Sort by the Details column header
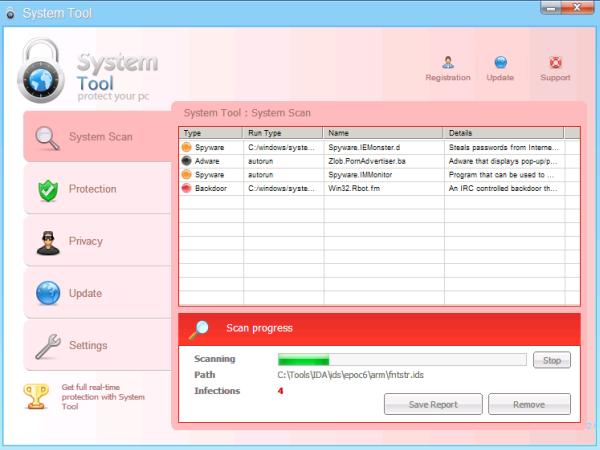The height and width of the screenshot is (450, 600). tap(504, 133)
